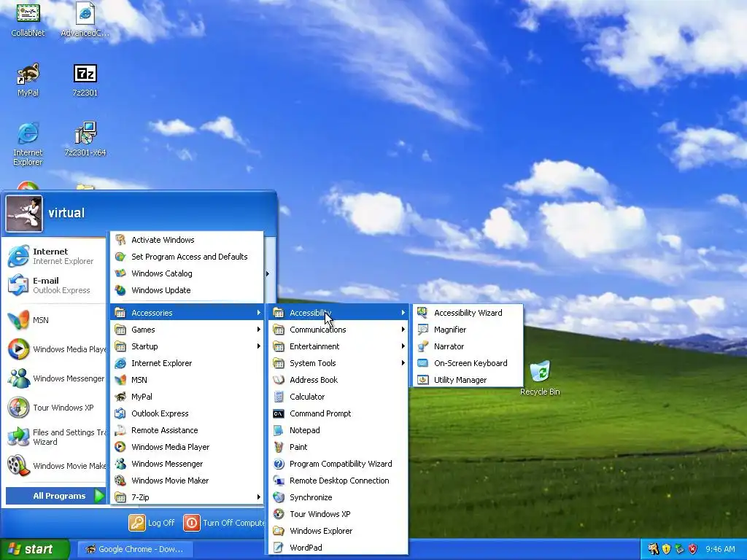Open Address Book
This screenshot has height=560, width=747.
[338, 379]
